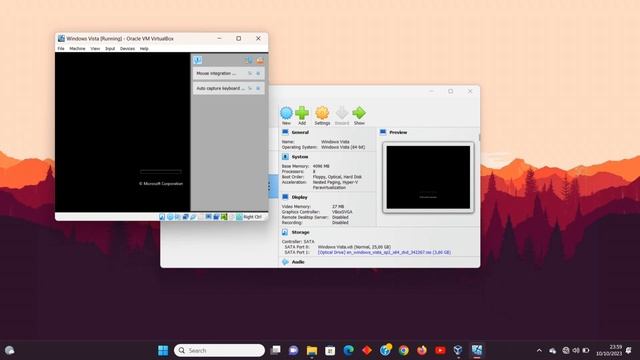
Task: Click Operating System Windows Vista (64-bit) value
Action: point(343,147)
